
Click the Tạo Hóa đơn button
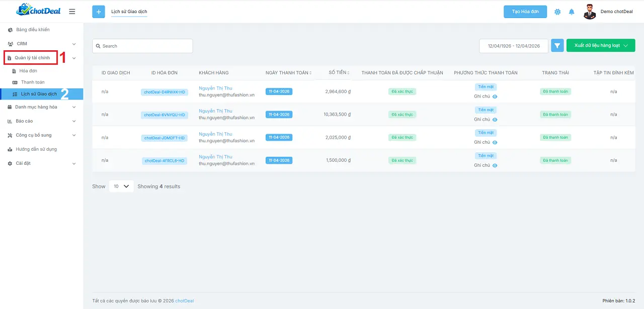tap(525, 12)
